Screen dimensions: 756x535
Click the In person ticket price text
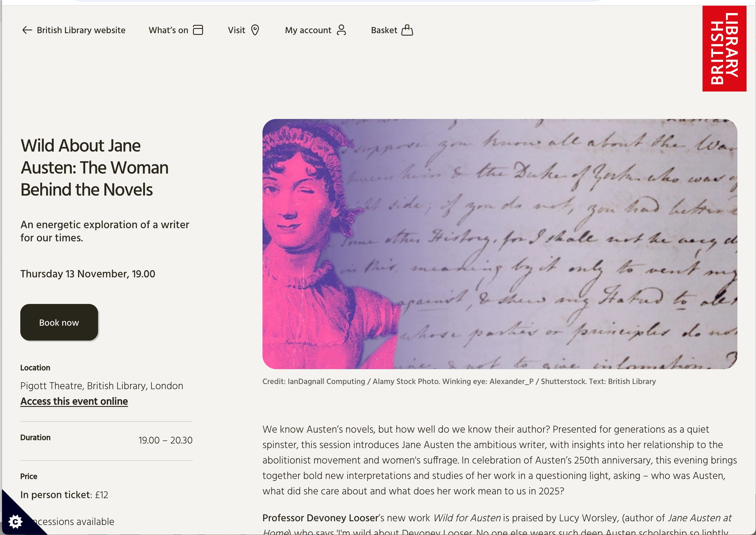(64, 495)
